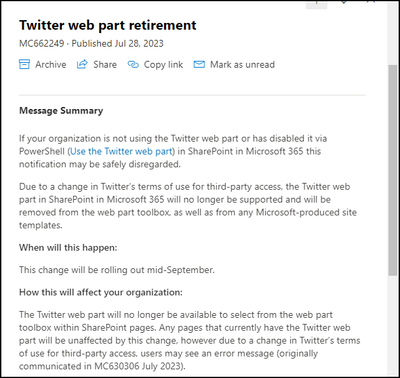The image size is (400, 378).
Task: Choose the Copy link text button
Action: click(x=163, y=65)
